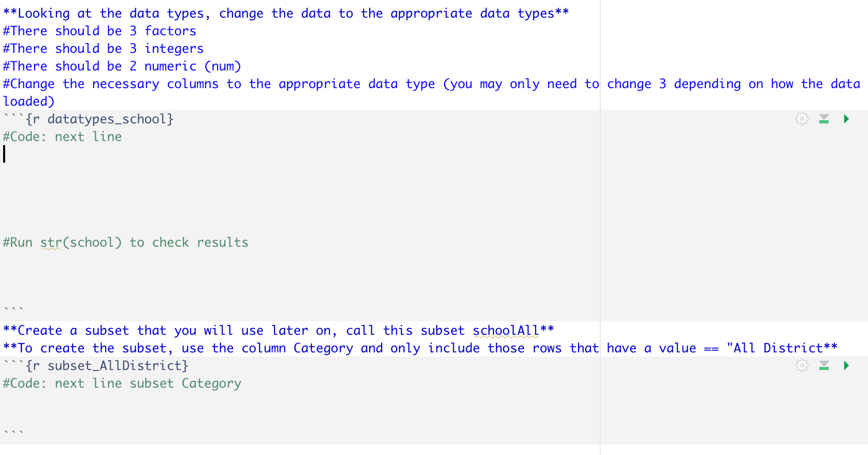Click the closing backticks of the second chunk
This screenshot has height=455, width=868.
click(x=12, y=431)
